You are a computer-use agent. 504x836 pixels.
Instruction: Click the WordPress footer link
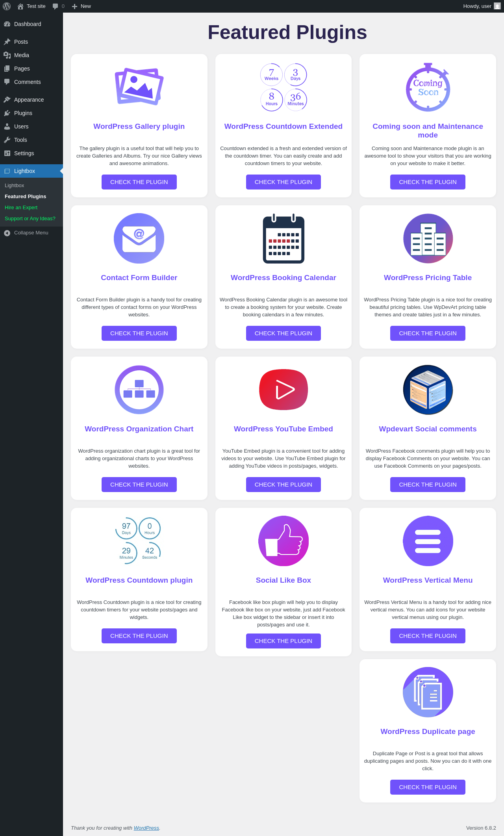tap(146, 828)
